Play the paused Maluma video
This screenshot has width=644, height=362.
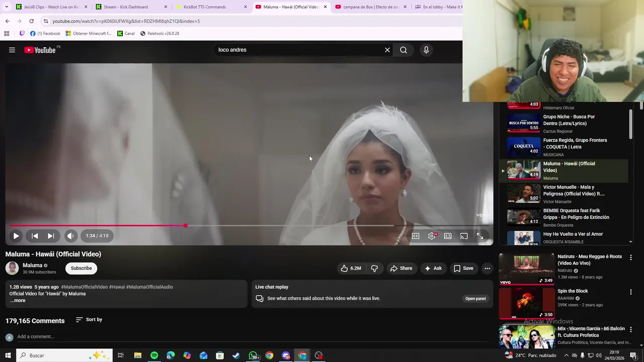pyautogui.click(x=16, y=236)
